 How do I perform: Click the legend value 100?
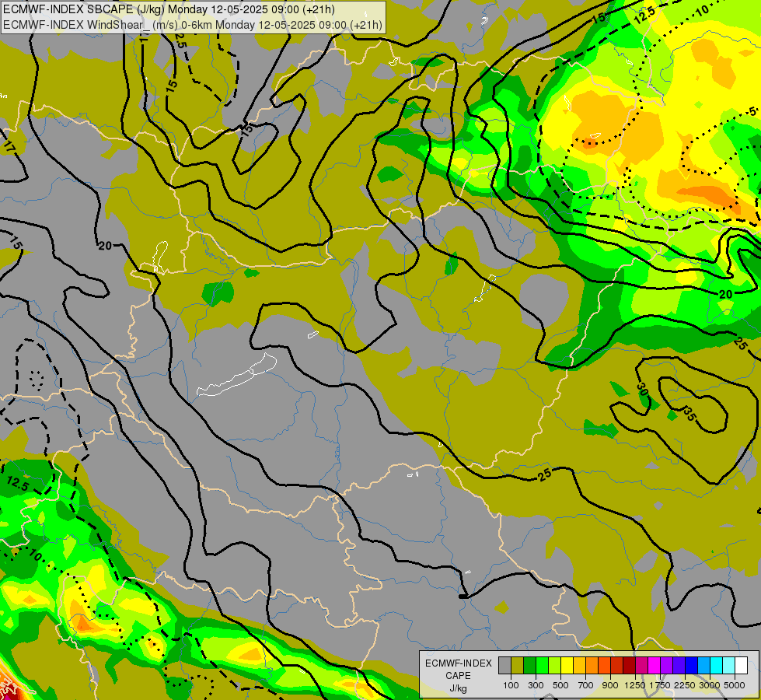[x=511, y=685]
